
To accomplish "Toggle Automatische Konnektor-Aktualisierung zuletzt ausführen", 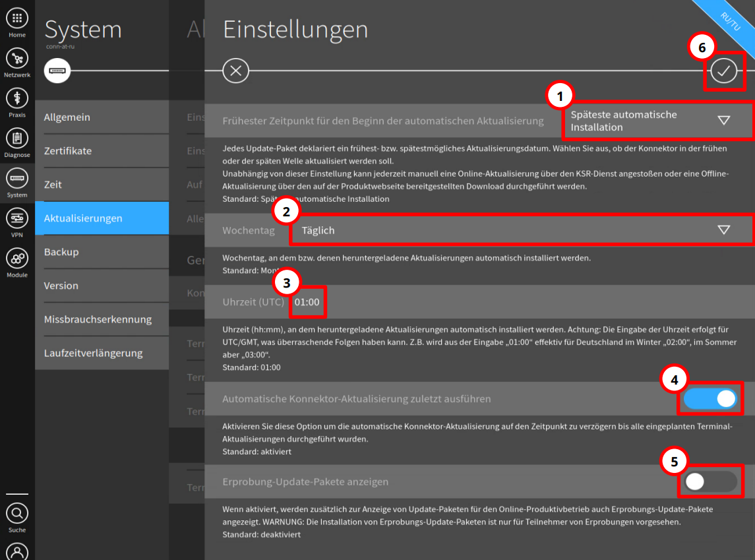I will pyautogui.click(x=710, y=398).
